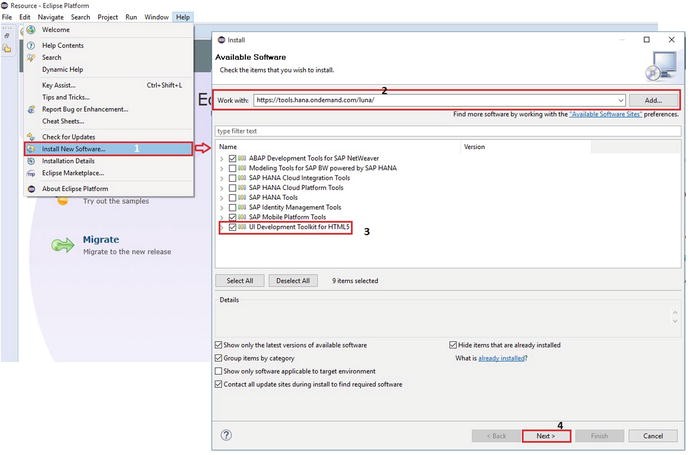
Task: Click the Select All button
Action: (x=240, y=280)
